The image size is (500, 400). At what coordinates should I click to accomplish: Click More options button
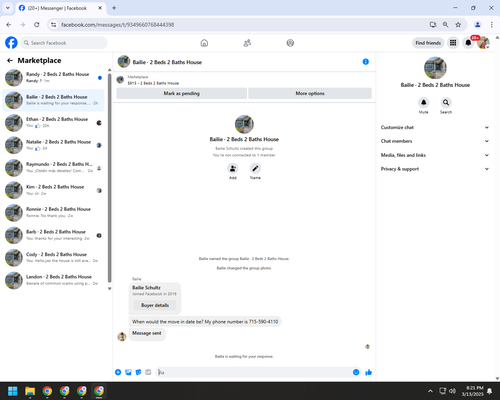tap(310, 93)
